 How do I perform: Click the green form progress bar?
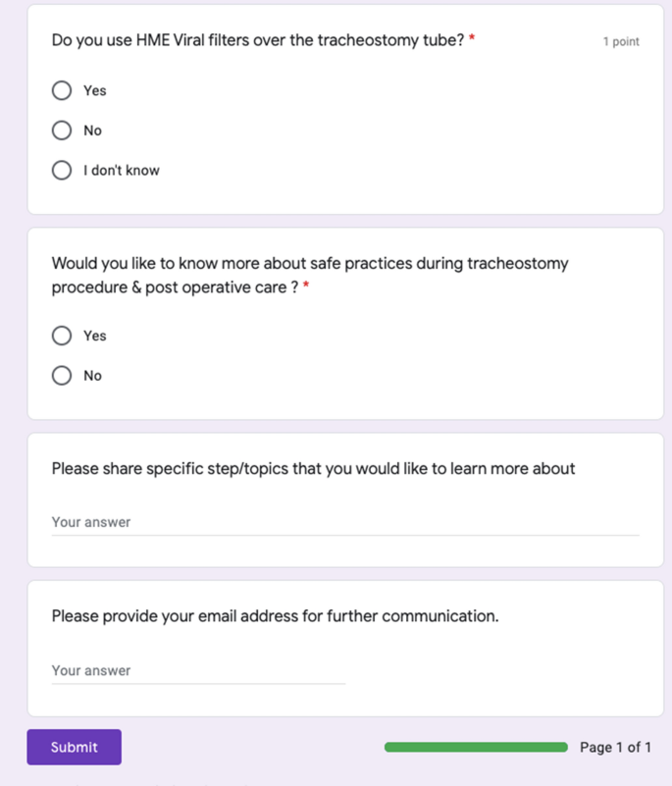coord(476,748)
